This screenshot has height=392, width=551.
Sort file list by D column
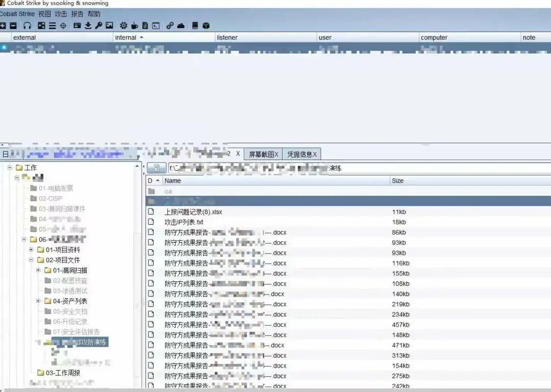154,180
